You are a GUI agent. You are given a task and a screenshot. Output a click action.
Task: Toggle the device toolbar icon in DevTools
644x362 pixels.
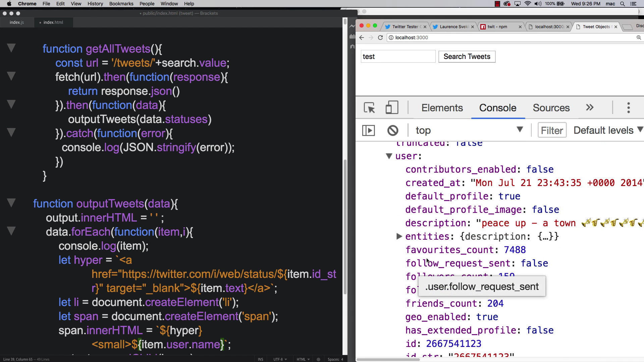coord(391,108)
